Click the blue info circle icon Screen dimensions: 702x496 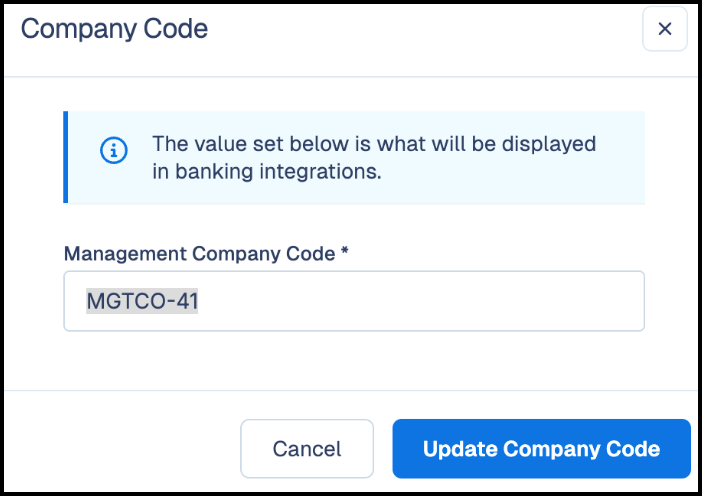click(x=114, y=150)
